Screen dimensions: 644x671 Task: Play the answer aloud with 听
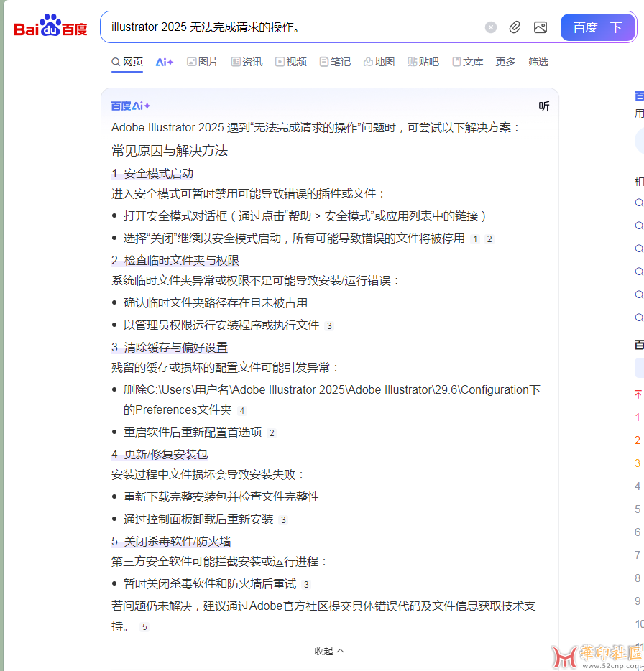pyautogui.click(x=544, y=106)
